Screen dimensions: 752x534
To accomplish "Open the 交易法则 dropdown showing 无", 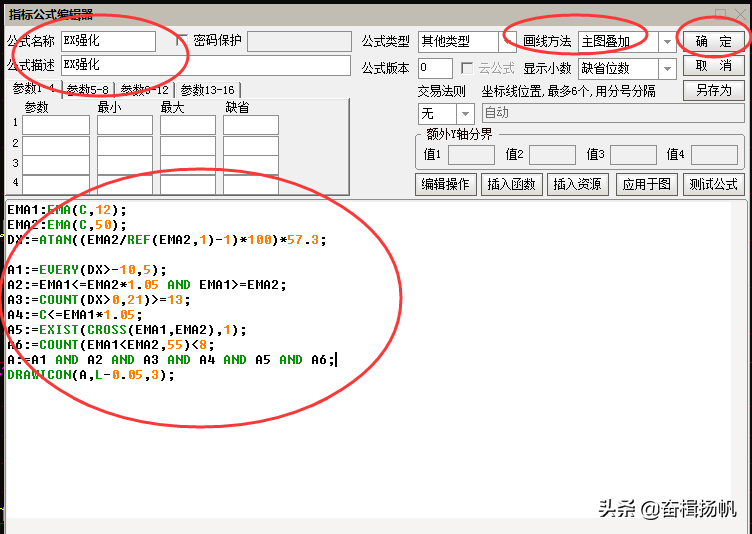I will [446, 114].
